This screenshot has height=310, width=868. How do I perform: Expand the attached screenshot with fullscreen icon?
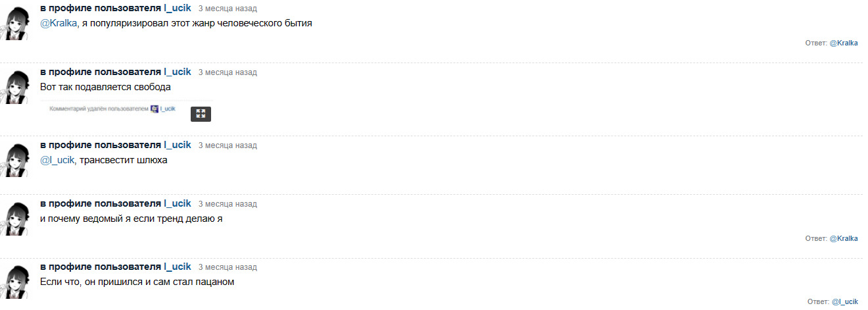201,113
